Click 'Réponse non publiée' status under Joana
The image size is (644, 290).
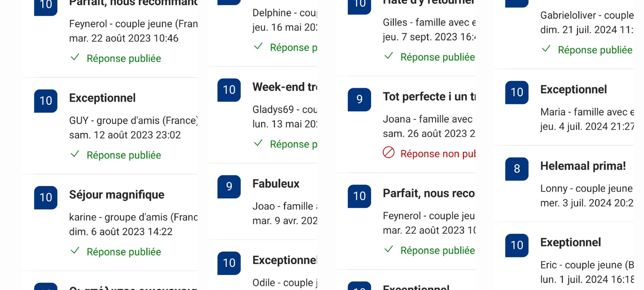pyautogui.click(x=438, y=154)
